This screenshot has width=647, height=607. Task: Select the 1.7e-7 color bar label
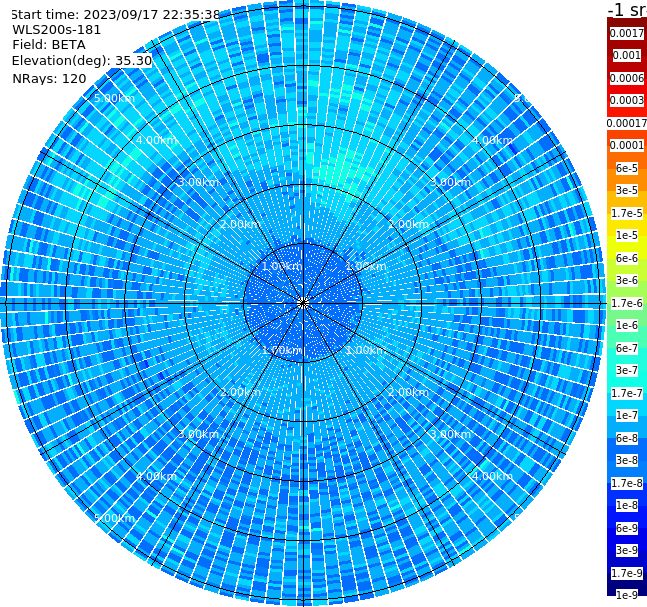627,393
